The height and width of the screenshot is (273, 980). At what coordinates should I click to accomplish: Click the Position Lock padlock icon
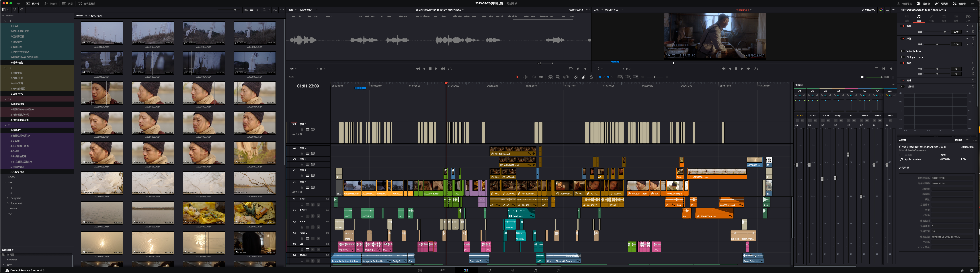(x=591, y=77)
